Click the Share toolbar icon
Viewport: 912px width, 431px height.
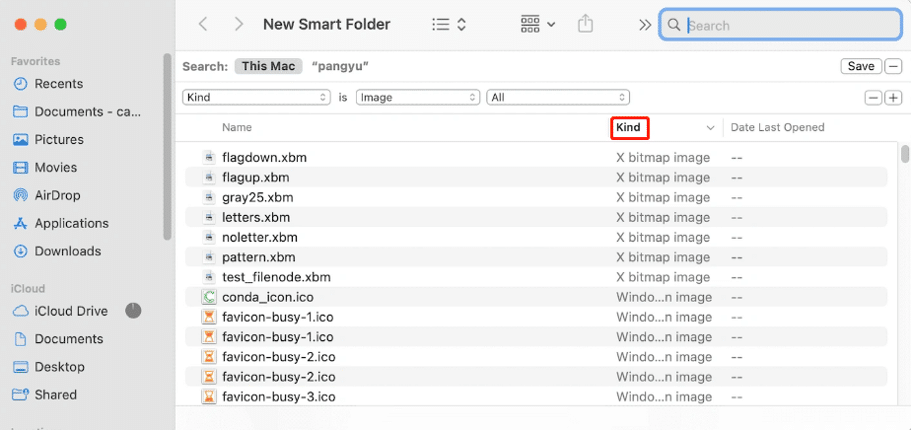coord(585,24)
